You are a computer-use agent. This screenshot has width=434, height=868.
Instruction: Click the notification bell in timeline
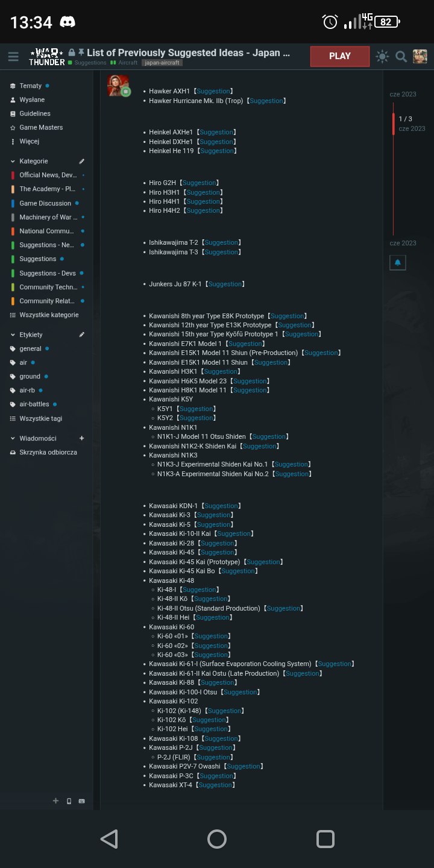pyautogui.click(x=398, y=263)
